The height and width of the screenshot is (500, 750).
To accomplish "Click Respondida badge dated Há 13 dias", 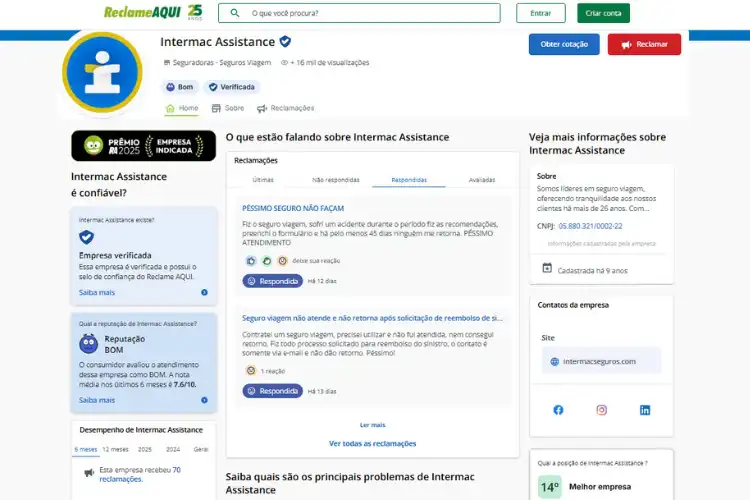I will [x=273, y=391].
